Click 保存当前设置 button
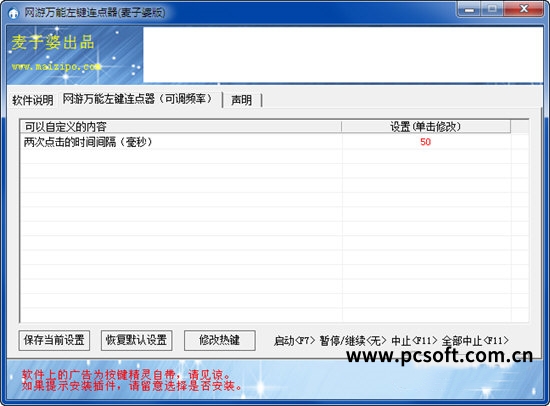 coord(54,340)
